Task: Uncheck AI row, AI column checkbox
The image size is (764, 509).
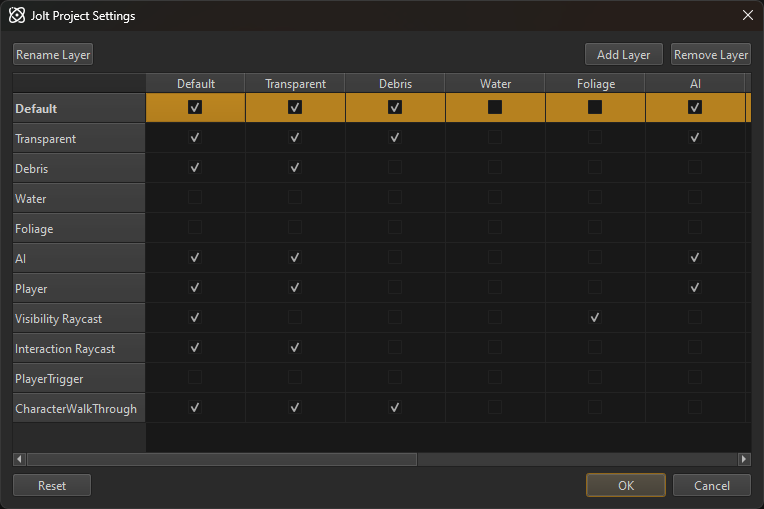Action: pos(695,257)
